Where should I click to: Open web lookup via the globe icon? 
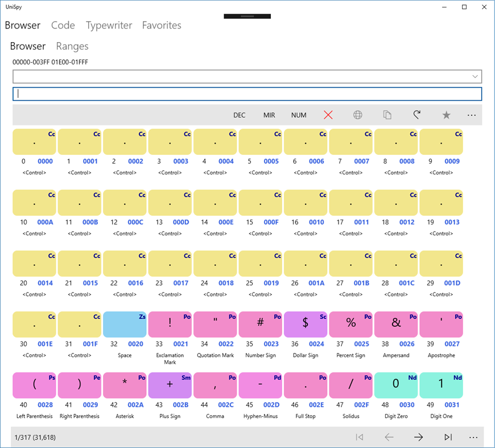click(x=358, y=115)
